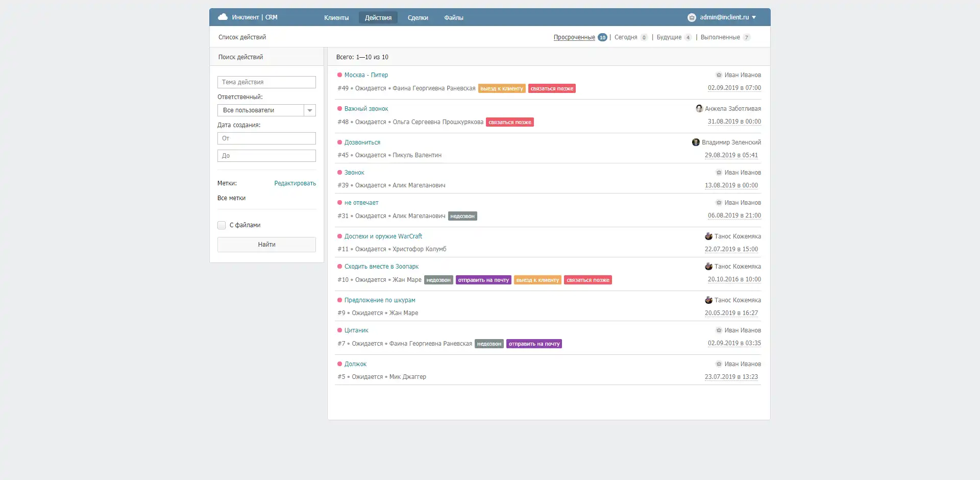The width and height of the screenshot is (980, 480).
Task: Click недозвон tag in row #10
Action: 438,280
